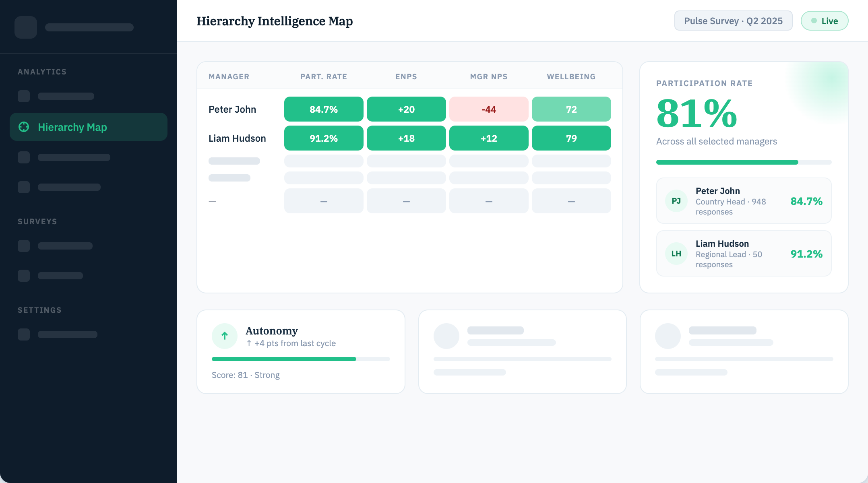Open the Settings section icon in sidebar

(x=23, y=334)
